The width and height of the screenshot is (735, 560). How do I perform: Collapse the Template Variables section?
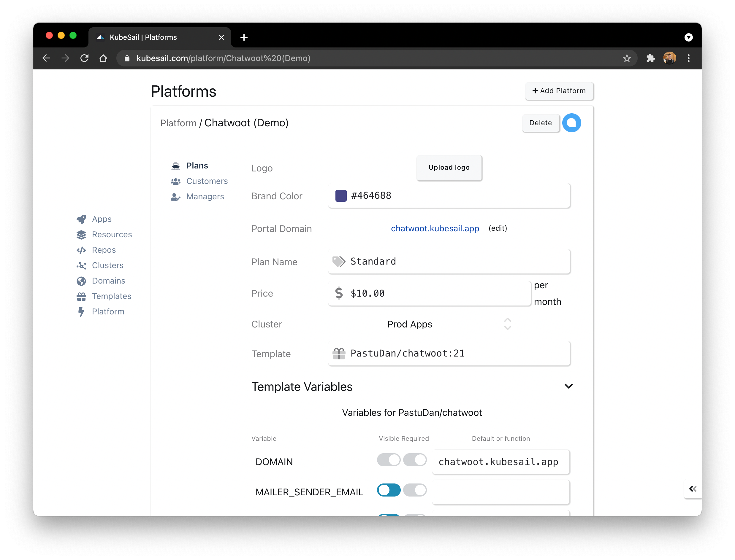[x=568, y=386]
